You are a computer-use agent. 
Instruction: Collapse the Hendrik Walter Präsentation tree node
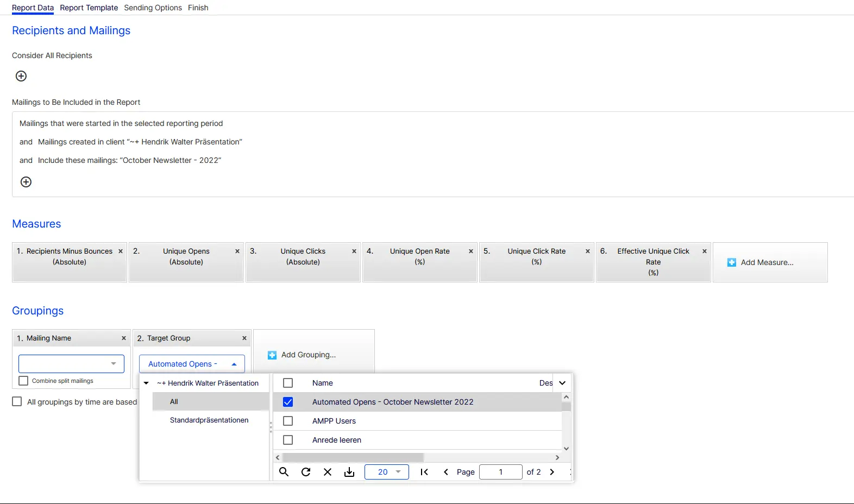coord(146,383)
